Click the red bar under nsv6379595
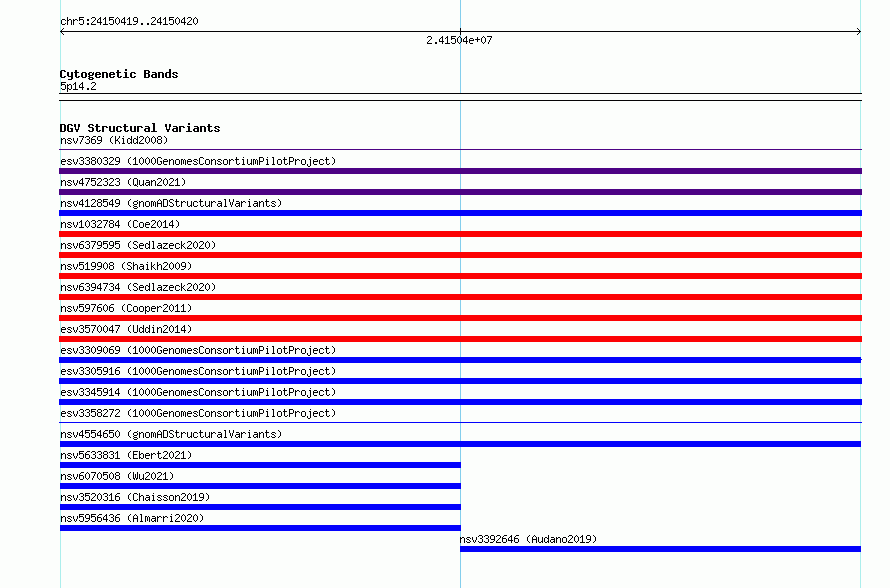Image resolution: width=890 pixels, height=588 pixels. point(460,255)
